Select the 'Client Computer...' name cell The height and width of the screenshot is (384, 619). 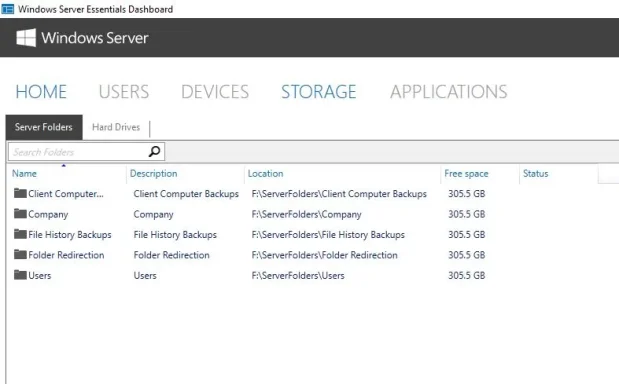pos(66,194)
